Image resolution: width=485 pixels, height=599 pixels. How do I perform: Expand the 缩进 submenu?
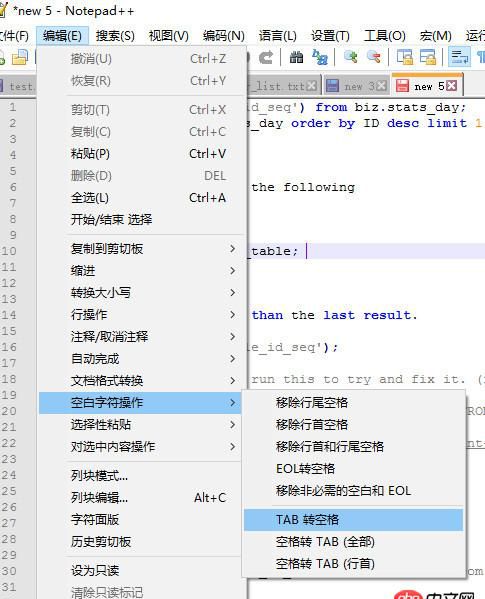coord(142,271)
